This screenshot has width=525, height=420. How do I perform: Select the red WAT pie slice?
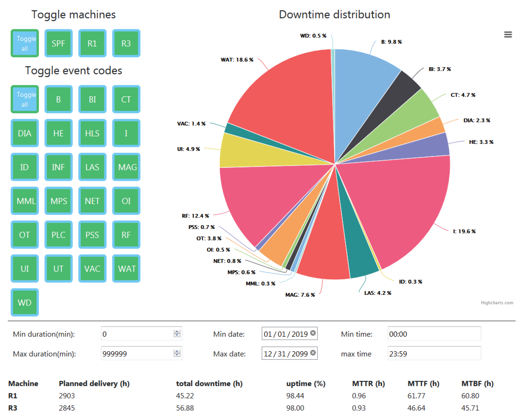(x=287, y=102)
